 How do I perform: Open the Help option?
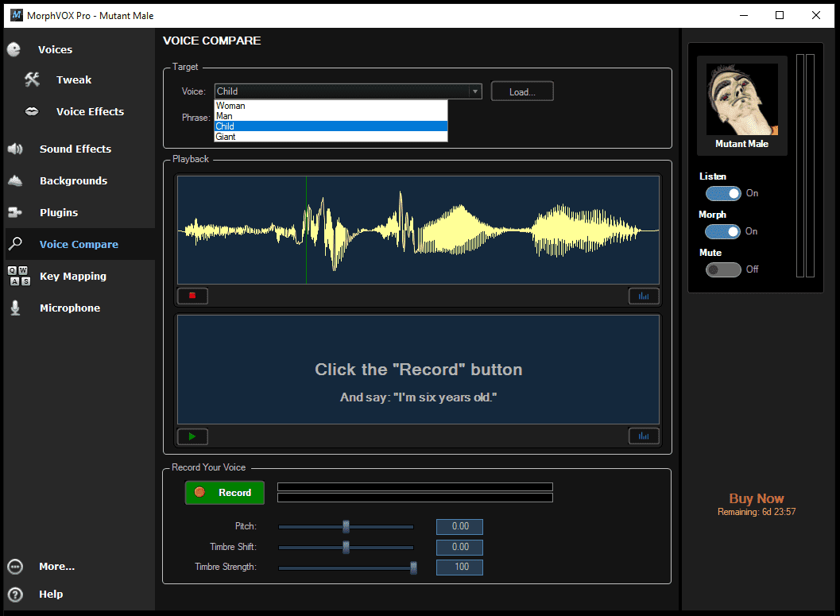(51, 594)
